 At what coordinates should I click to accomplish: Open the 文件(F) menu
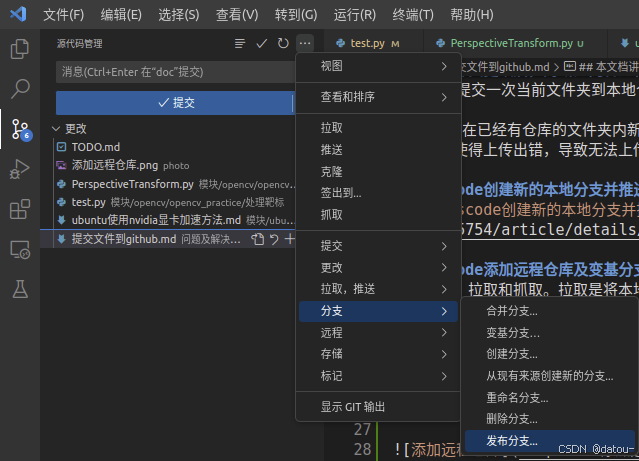click(x=64, y=15)
